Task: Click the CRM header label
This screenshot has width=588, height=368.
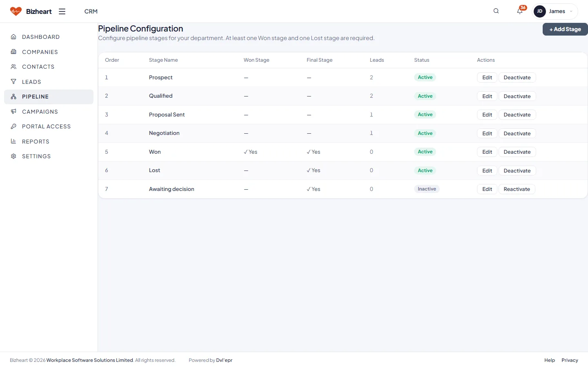Action: 91,11
